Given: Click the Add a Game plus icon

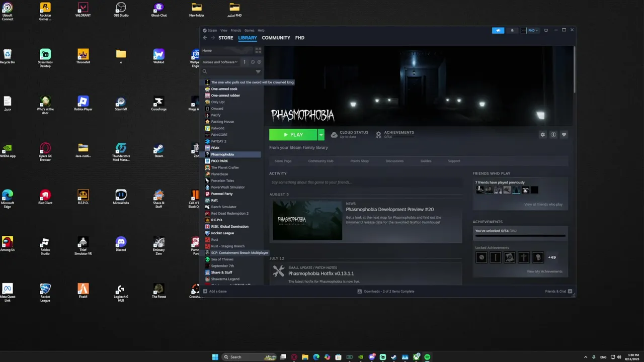Looking at the screenshot, I should click(x=205, y=291).
